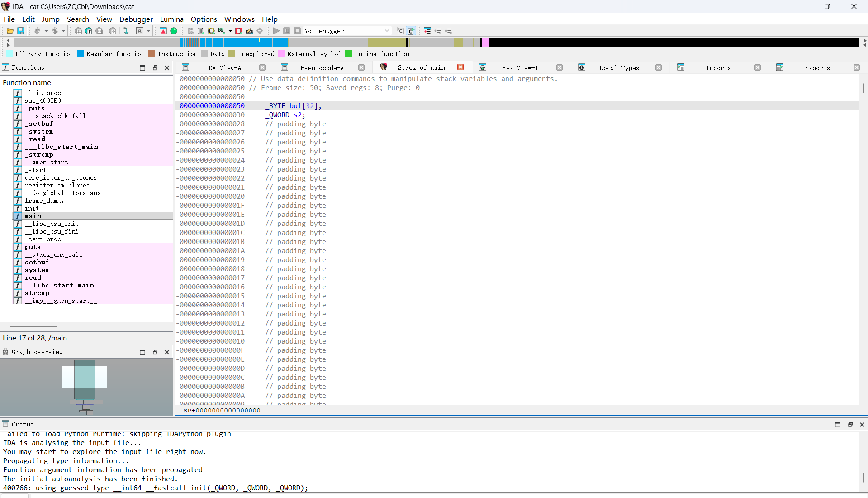This screenshot has width=868, height=498.
Task: Switch to the Imports tab
Action: point(718,68)
